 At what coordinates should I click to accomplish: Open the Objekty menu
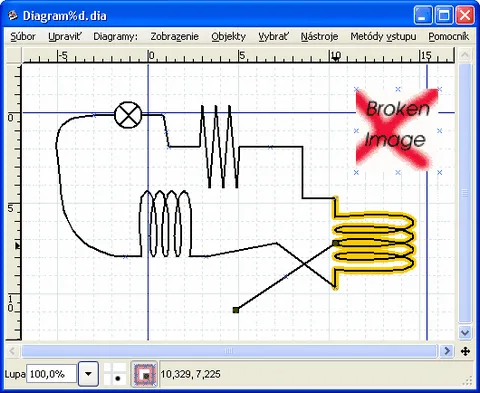229,37
